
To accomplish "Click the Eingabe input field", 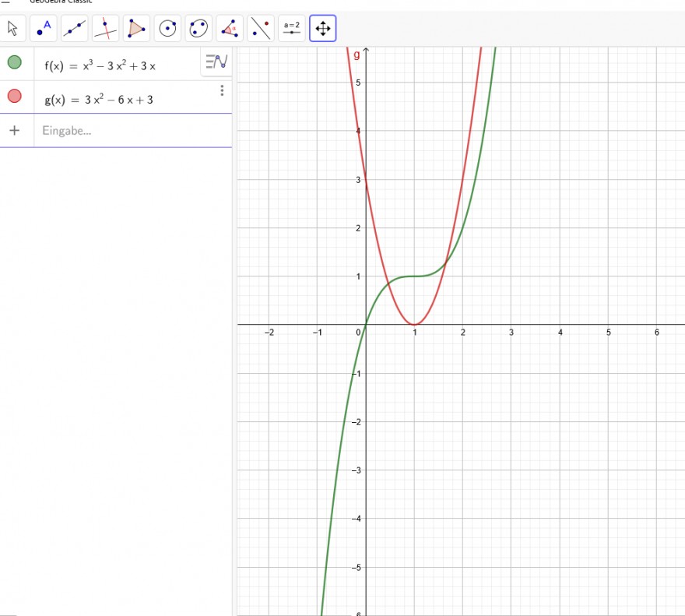I will (x=133, y=131).
